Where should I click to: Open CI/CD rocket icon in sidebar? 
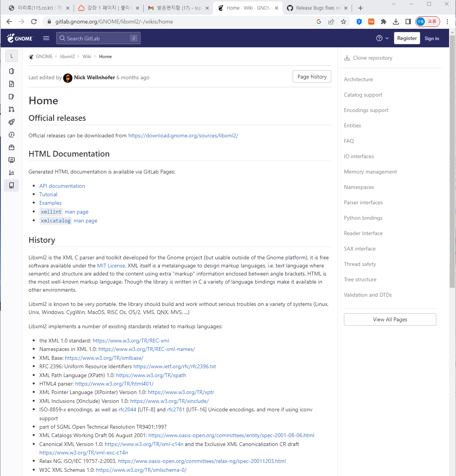pos(12,122)
